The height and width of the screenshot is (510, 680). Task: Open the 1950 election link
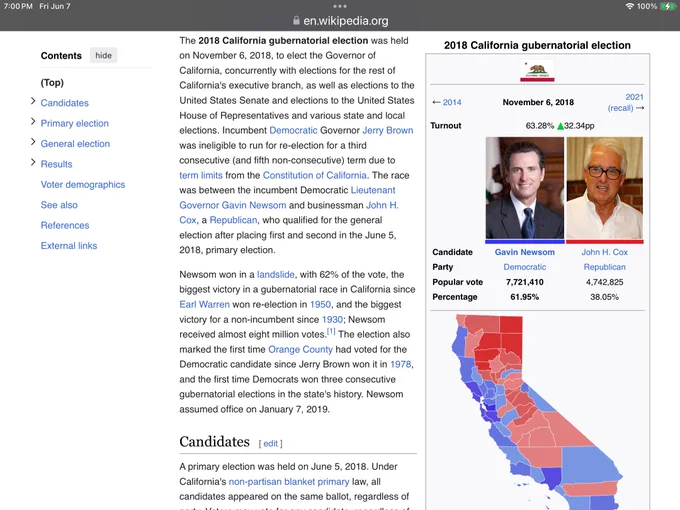click(320, 304)
